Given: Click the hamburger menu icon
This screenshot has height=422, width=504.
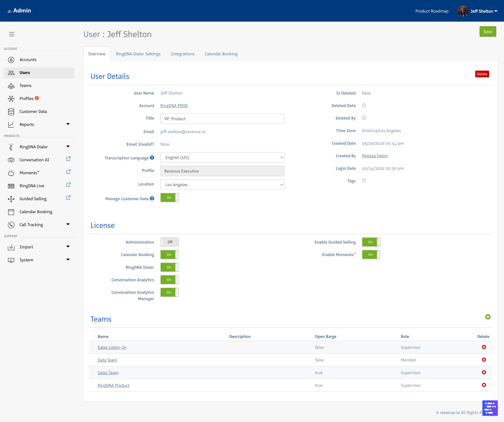Looking at the screenshot, I should 12,34.
